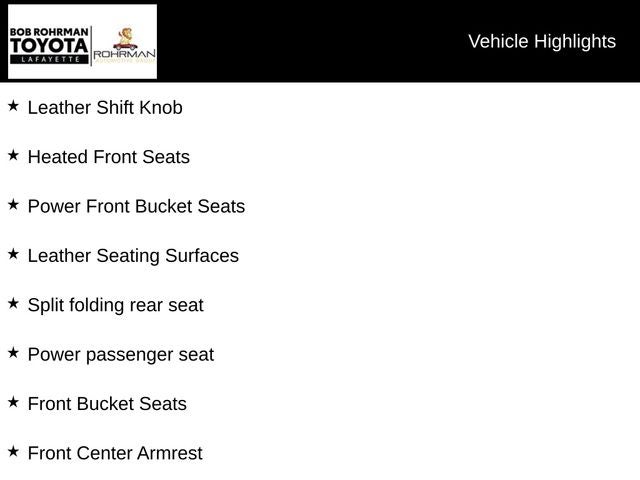
Task: Click the Front Center Armrest text
Action: [115, 453]
